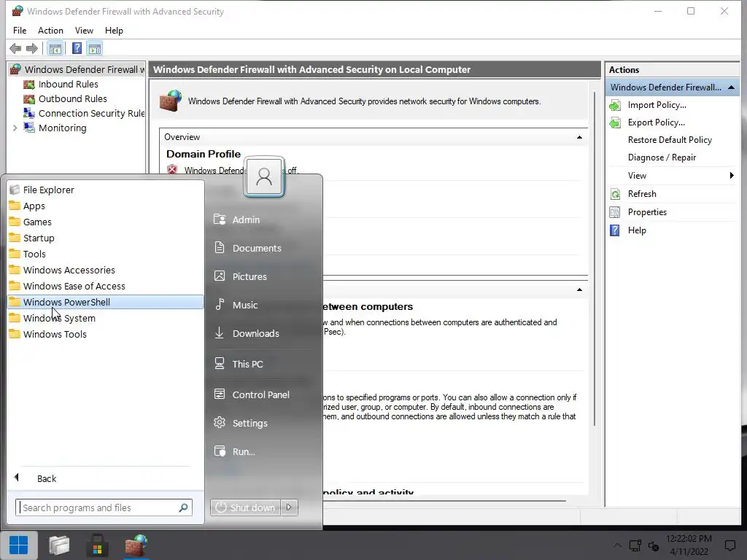Open Microsoft Store on the taskbar
Screen dimensions: 747x560
pyautogui.click(x=97, y=545)
